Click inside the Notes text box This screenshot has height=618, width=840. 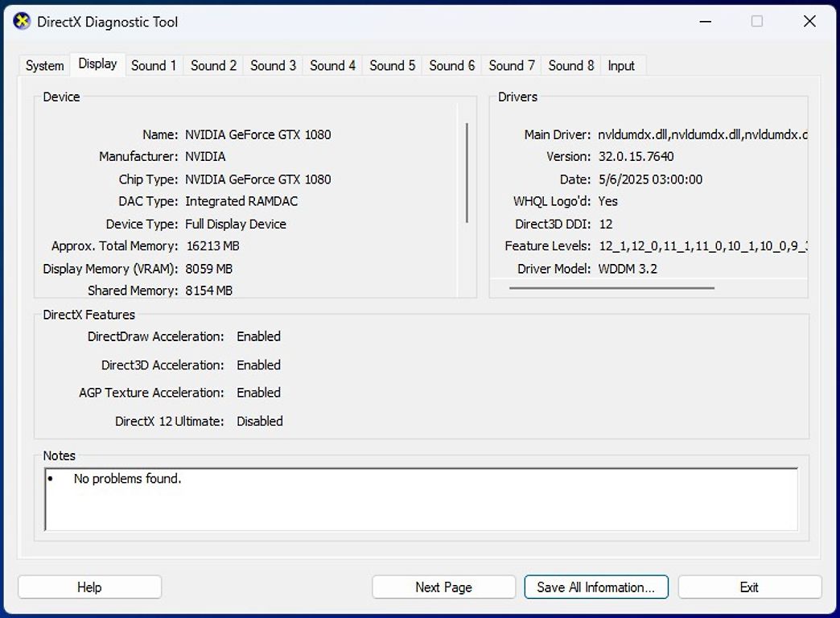[x=421, y=500]
